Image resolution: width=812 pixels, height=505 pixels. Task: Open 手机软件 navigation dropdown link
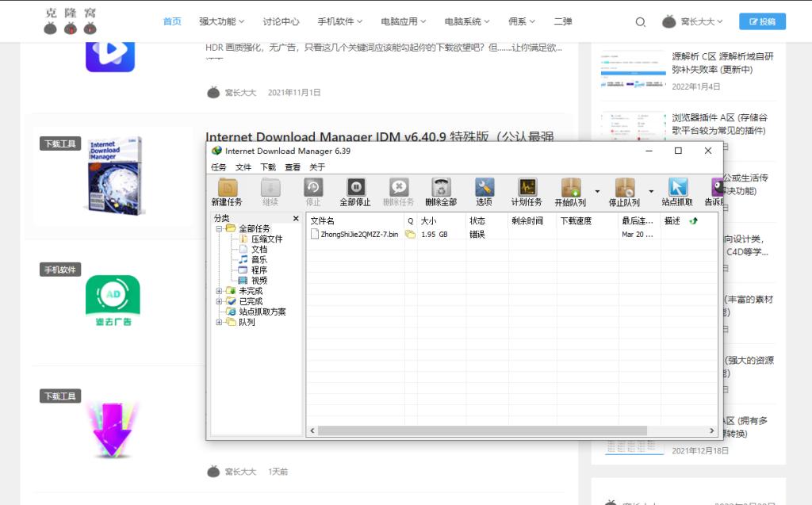(x=340, y=21)
